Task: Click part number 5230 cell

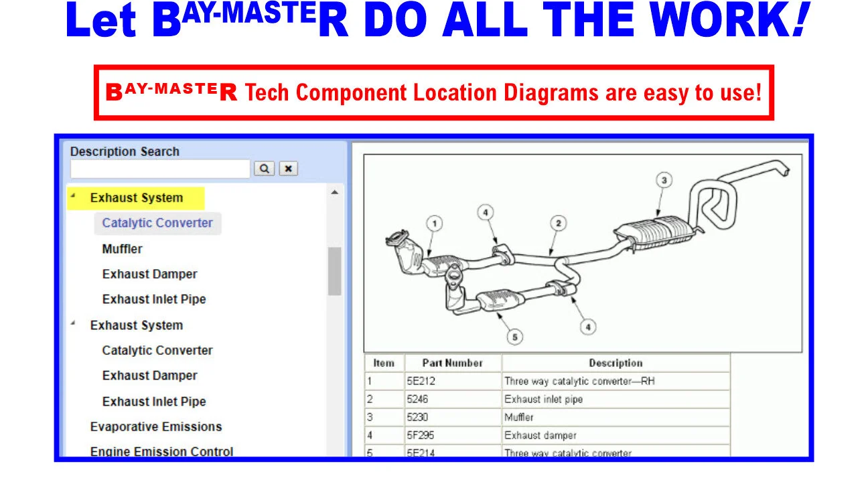Action: click(453, 418)
